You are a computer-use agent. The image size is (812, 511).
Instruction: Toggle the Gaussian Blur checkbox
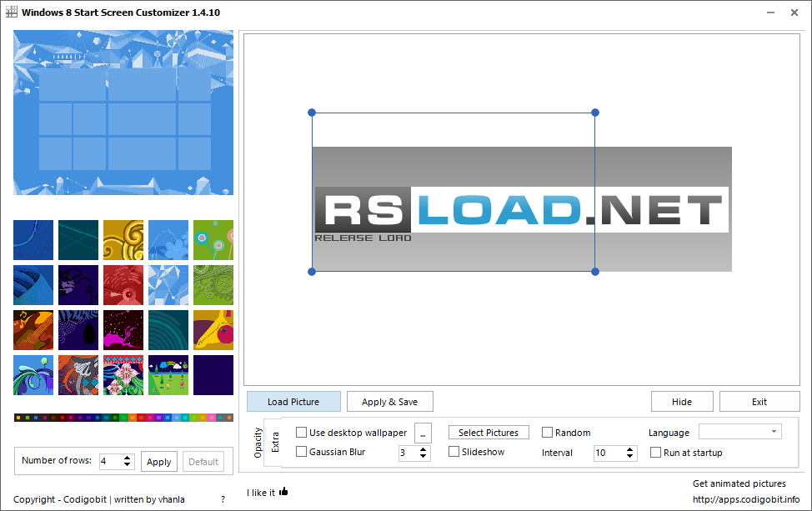tap(302, 452)
